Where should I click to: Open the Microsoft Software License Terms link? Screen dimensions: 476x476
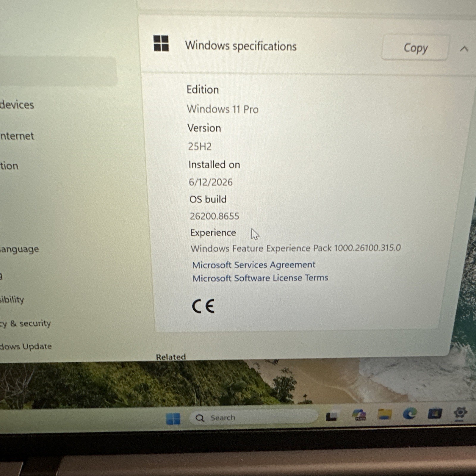(x=260, y=278)
